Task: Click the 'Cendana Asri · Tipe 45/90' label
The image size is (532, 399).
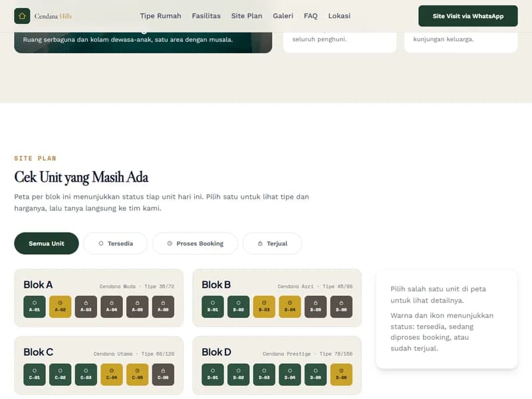Action: 315,287
